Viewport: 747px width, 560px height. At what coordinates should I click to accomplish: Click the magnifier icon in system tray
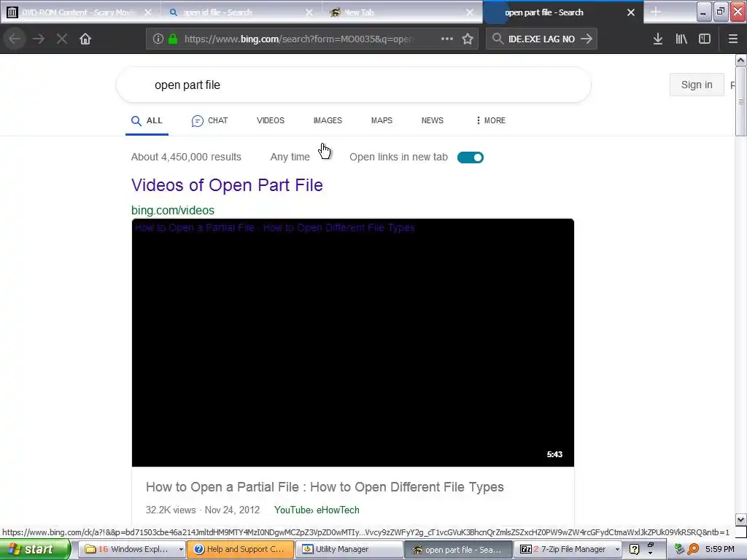click(693, 549)
